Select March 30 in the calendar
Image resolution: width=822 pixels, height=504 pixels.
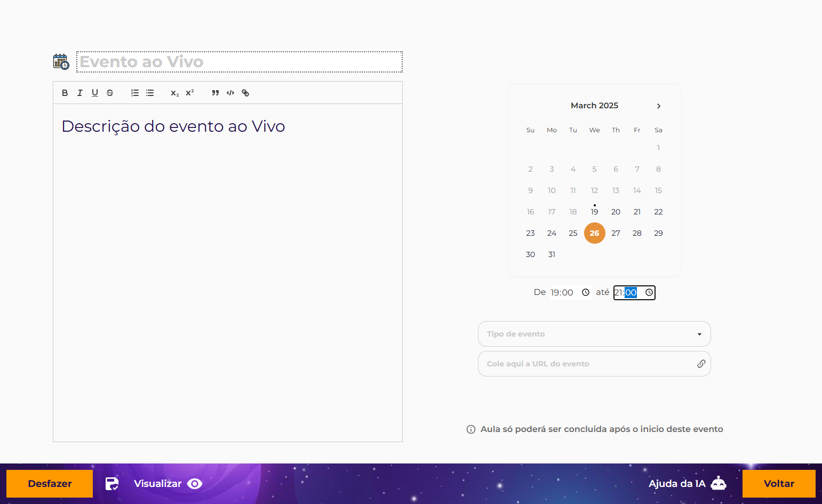coord(530,254)
